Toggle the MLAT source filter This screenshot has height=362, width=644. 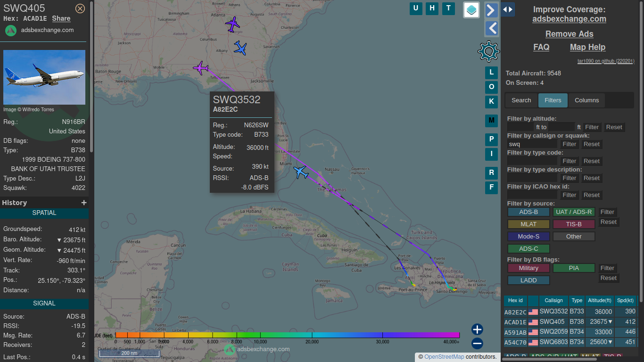[528, 224]
